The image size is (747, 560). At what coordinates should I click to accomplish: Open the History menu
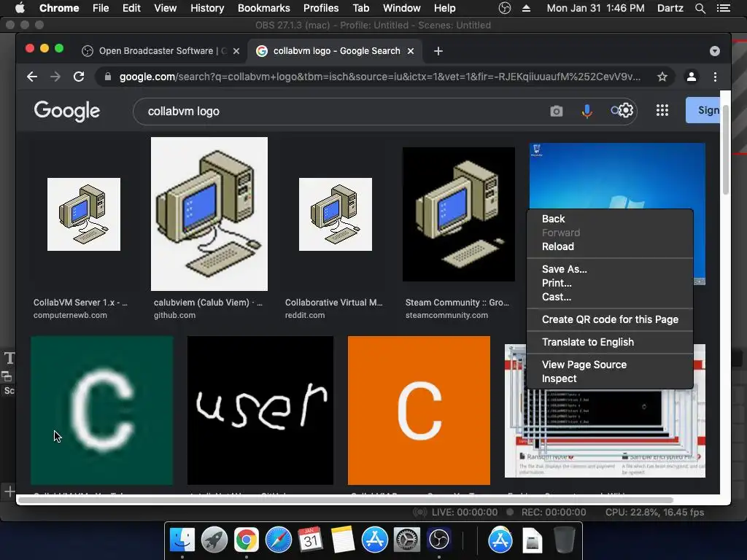click(x=207, y=8)
